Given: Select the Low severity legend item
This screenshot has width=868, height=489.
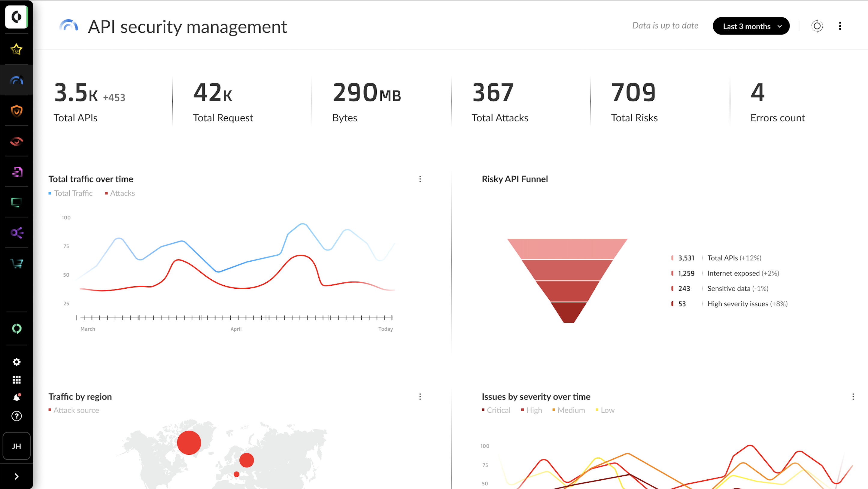Looking at the screenshot, I should pyautogui.click(x=608, y=410).
